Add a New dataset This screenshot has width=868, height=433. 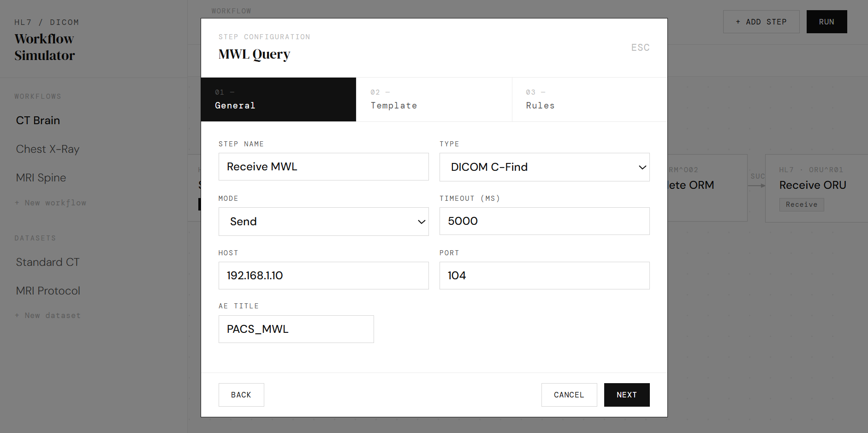pyautogui.click(x=48, y=315)
